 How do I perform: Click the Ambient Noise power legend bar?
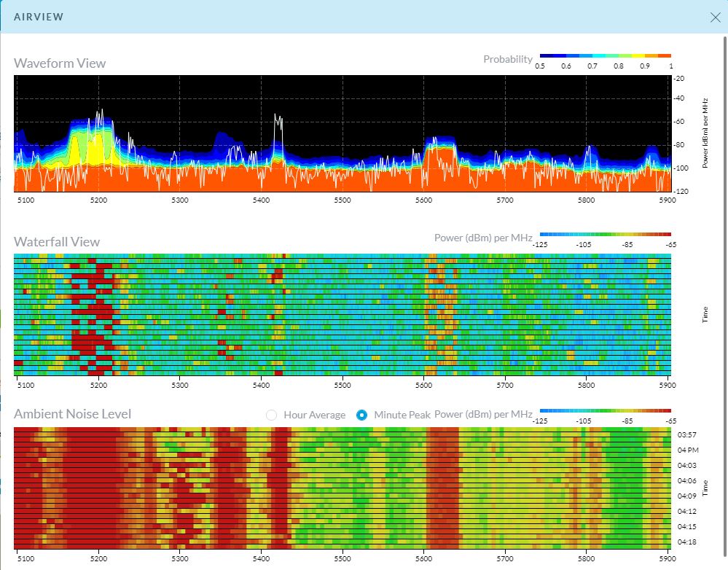pyautogui.click(x=604, y=411)
